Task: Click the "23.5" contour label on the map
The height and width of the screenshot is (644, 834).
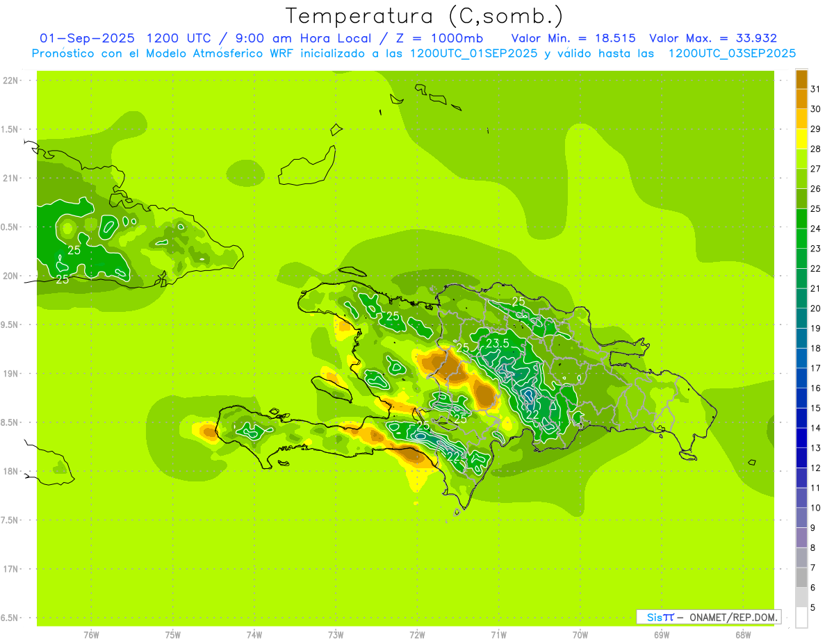Action: pos(498,343)
